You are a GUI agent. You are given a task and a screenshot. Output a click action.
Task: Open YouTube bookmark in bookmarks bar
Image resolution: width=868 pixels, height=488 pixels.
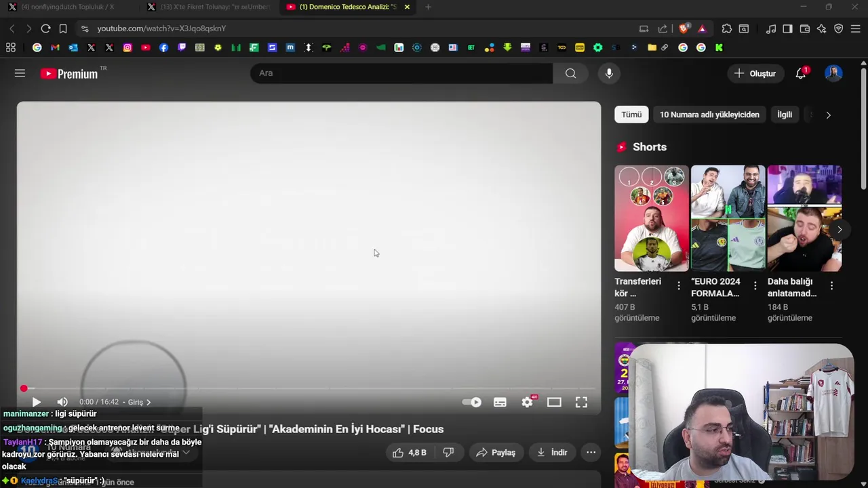tap(146, 47)
